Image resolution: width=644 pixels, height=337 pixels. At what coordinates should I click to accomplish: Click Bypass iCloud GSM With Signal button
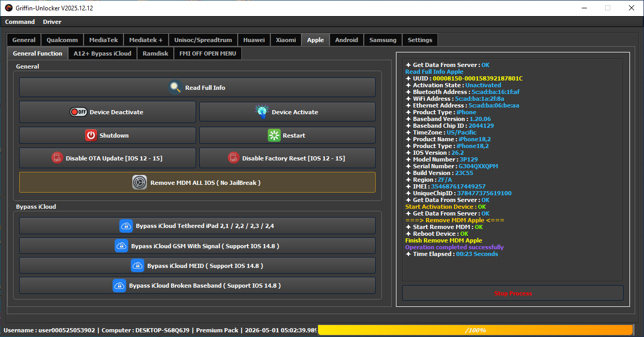197,246
